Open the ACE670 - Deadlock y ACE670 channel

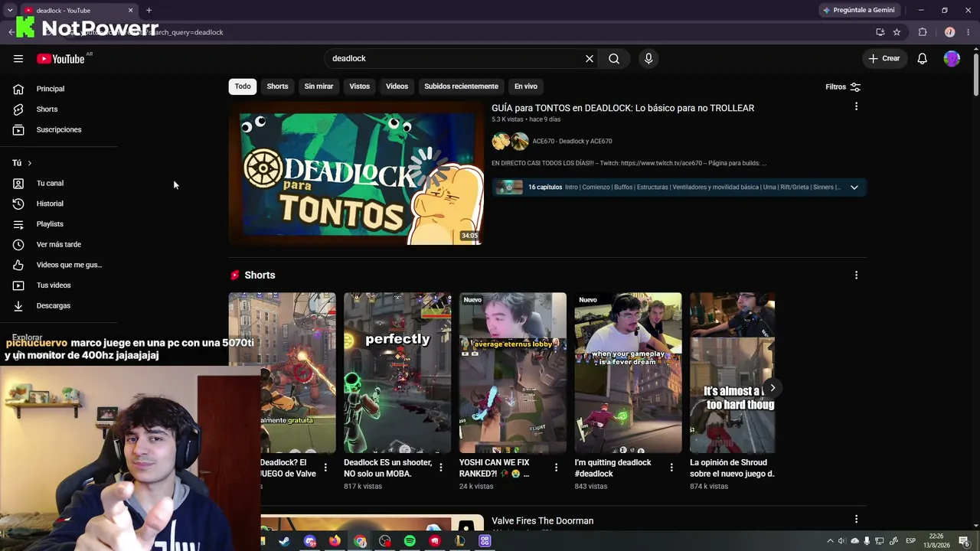[572, 141]
